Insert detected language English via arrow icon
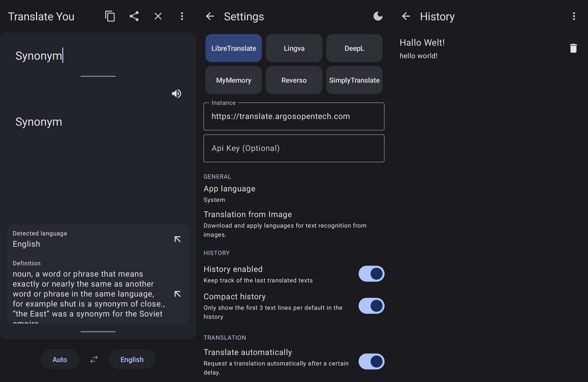Viewport: 588px width, 382px height. click(x=177, y=239)
